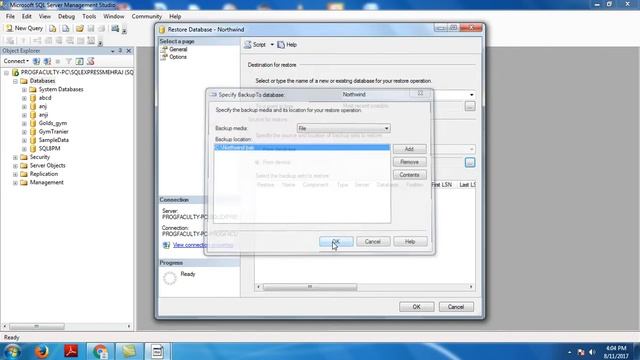
Task: Click the highlighted From device browse button
Action: [470, 162]
